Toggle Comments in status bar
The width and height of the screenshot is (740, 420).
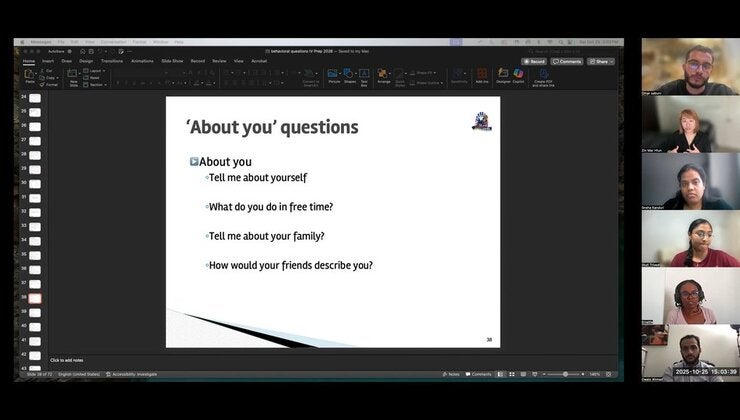point(479,374)
